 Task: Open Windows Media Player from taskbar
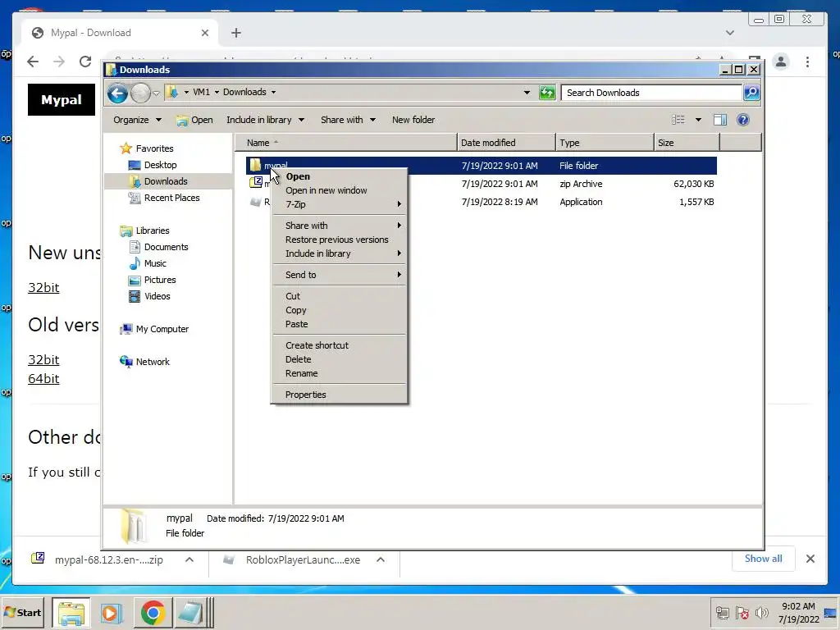click(111, 613)
